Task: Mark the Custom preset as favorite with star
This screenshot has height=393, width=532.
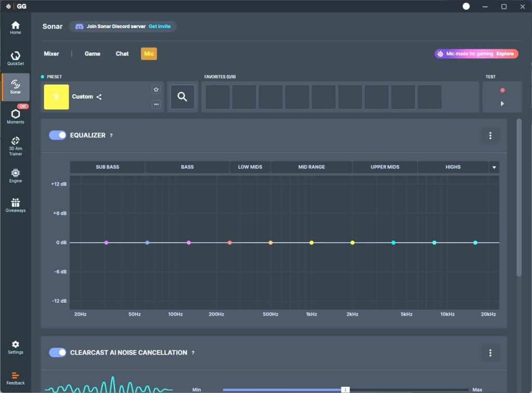Action: click(156, 89)
